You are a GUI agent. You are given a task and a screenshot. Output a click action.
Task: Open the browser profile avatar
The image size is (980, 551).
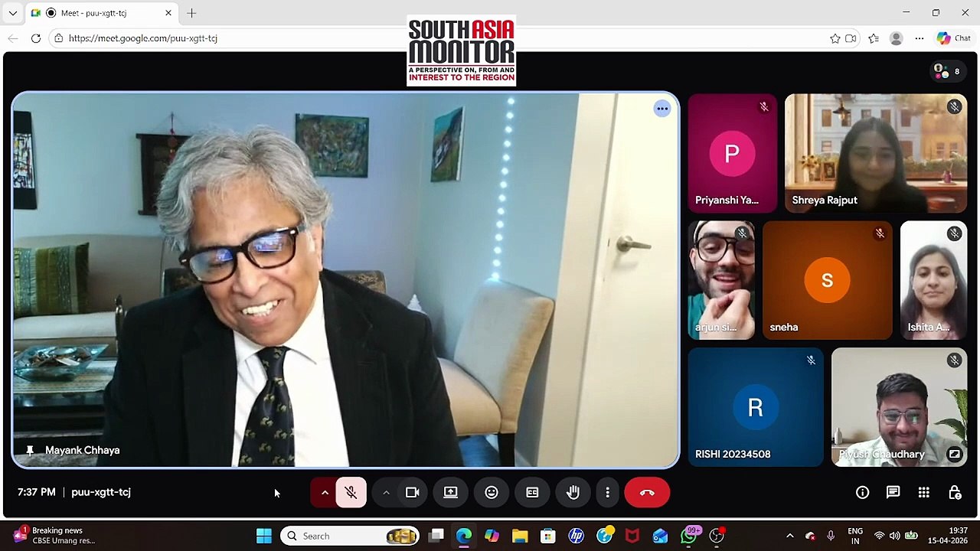[x=897, y=38]
